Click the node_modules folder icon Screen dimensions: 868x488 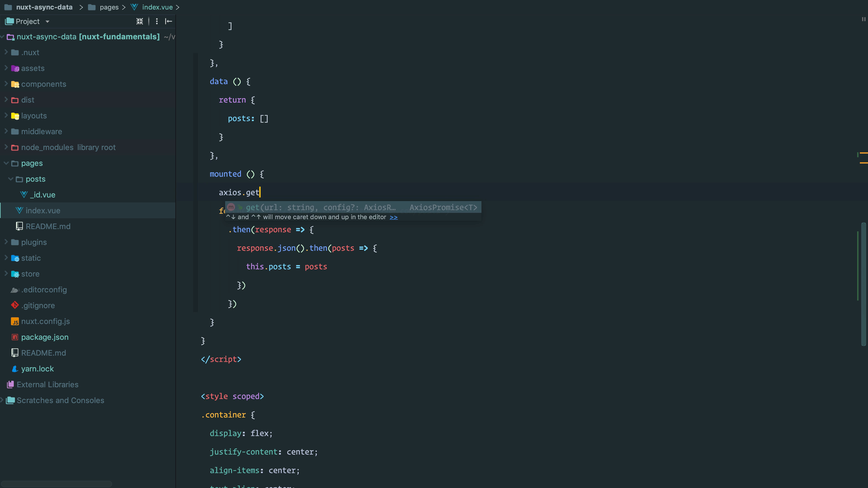click(x=15, y=148)
